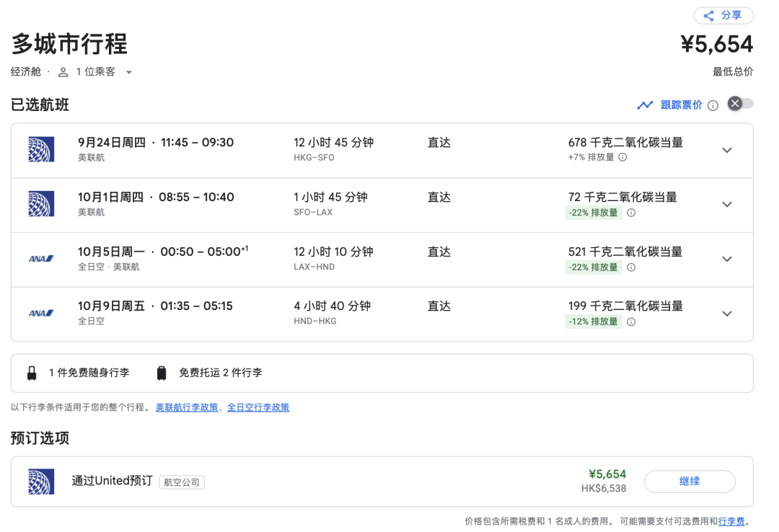Click the 分享 button label
Viewport: 779px width, 532px height.
click(731, 15)
